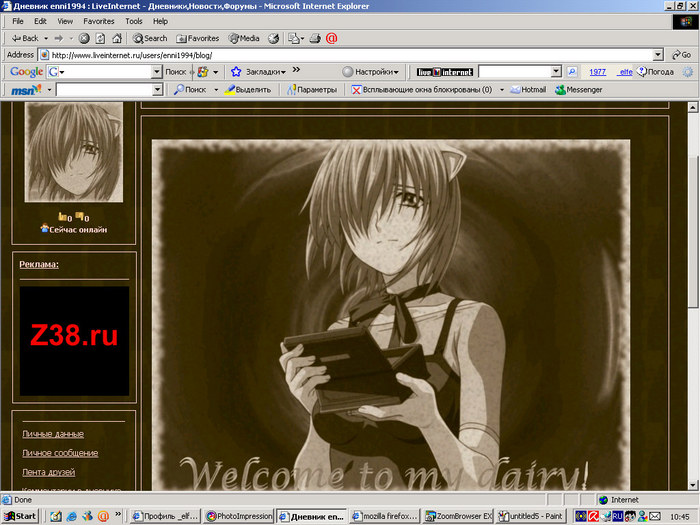Open the Back button history dropdown arrow
This screenshot has height=525, width=700.
click(x=46, y=38)
